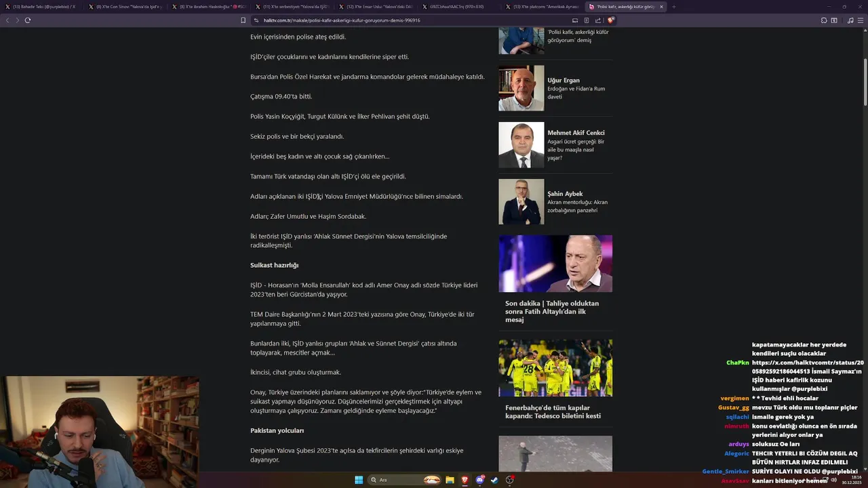The width and height of the screenshot is (868, 488).
Task: Open Brave browser icon in taskbar
Action: click(465, 480)
